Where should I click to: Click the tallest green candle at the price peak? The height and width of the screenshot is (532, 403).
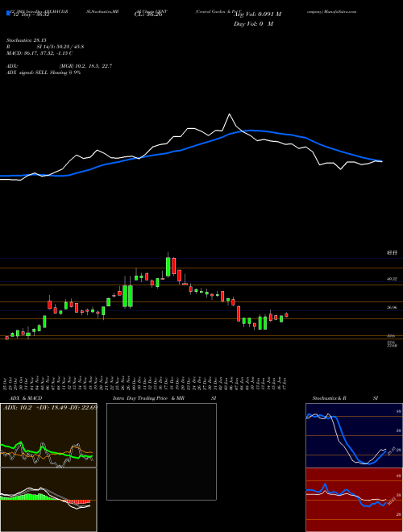coord(168,266)
